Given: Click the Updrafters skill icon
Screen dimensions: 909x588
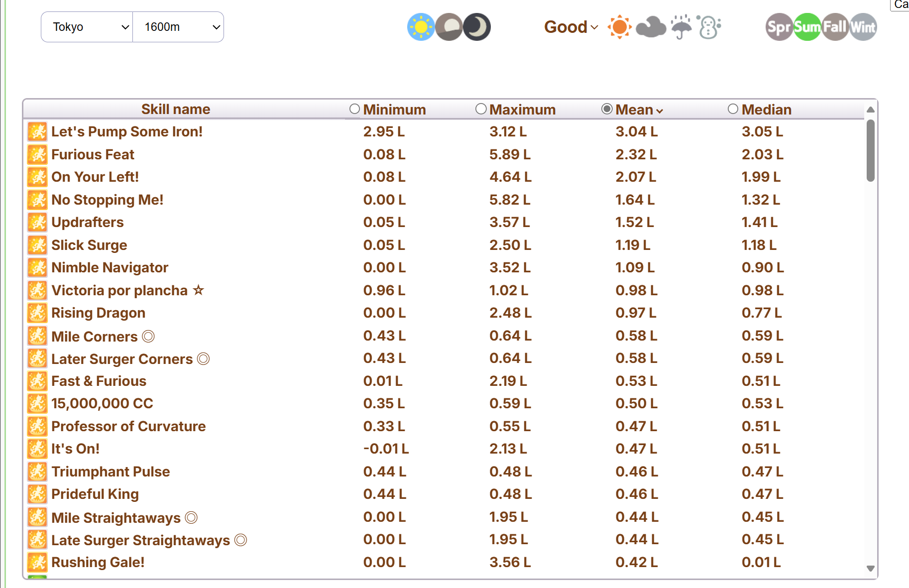Looking at the screenshot, I should (37, 223).
